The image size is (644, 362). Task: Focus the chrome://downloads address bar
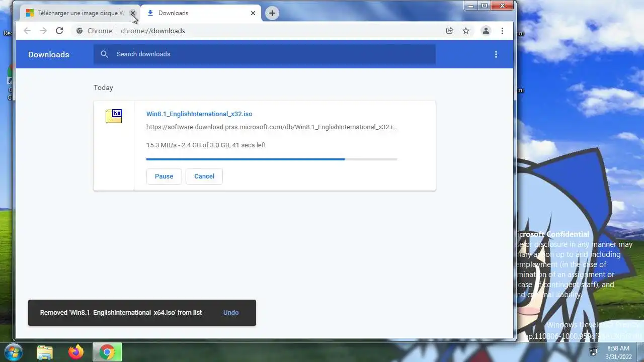(153, 31)
